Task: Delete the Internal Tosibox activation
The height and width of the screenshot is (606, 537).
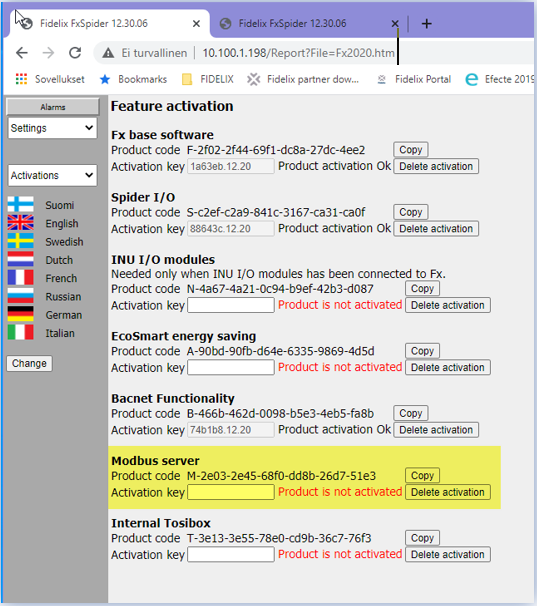Action: [x=448, y=555]
